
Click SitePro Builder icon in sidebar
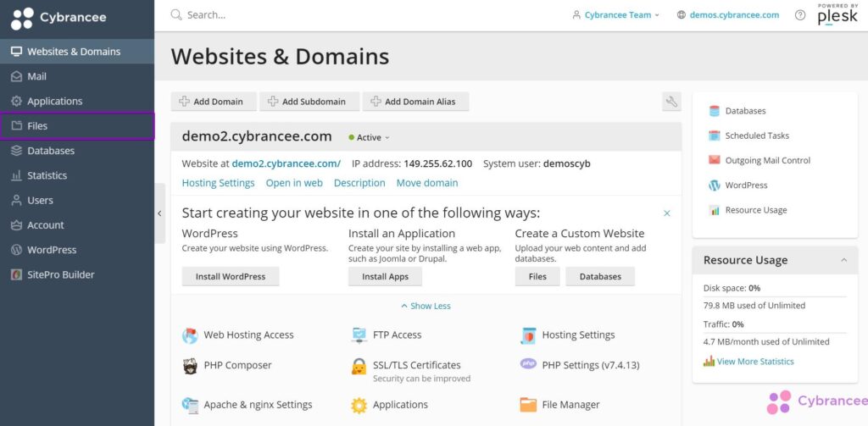17,275
